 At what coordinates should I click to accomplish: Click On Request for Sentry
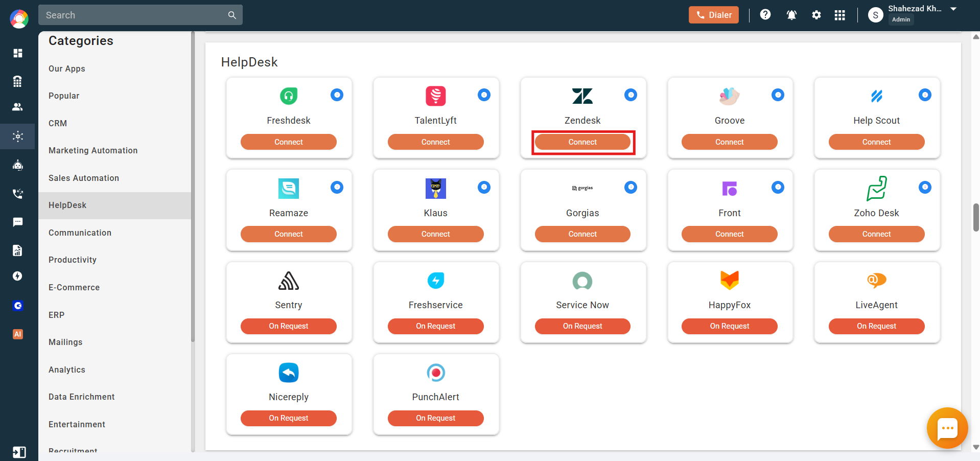point(289,326)
